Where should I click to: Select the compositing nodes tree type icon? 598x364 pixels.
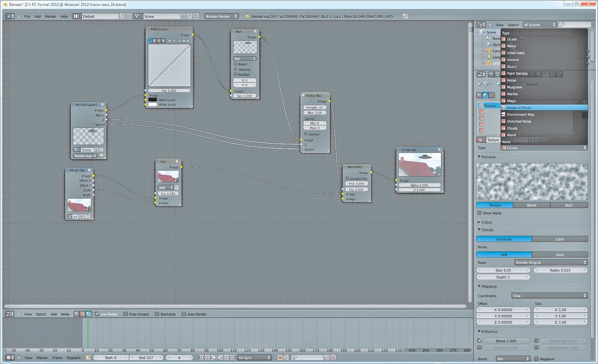pos(88,314)
